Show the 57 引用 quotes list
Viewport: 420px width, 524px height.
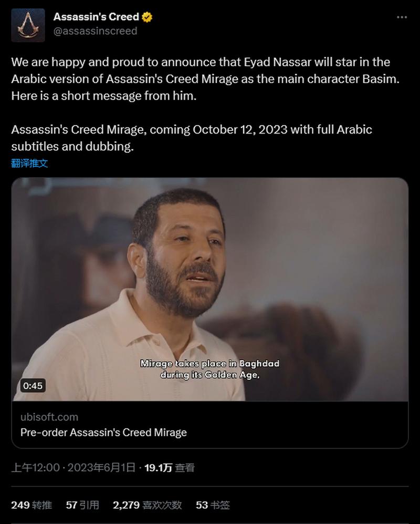[x=82, y=505]
